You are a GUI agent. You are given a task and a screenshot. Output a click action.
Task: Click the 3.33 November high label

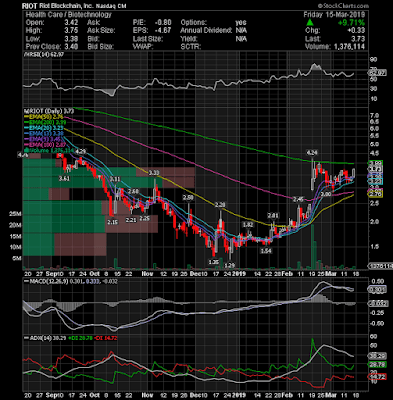point(154,173)
